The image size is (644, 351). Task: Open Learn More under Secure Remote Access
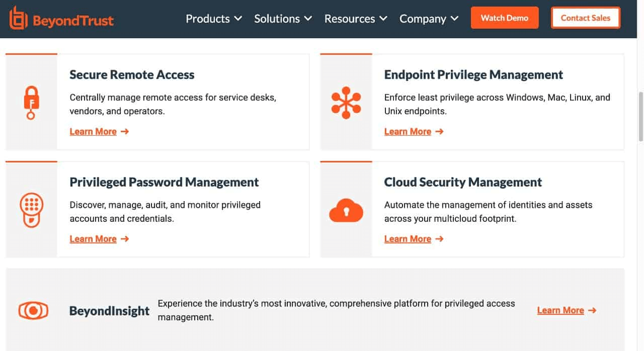point(94,131)
